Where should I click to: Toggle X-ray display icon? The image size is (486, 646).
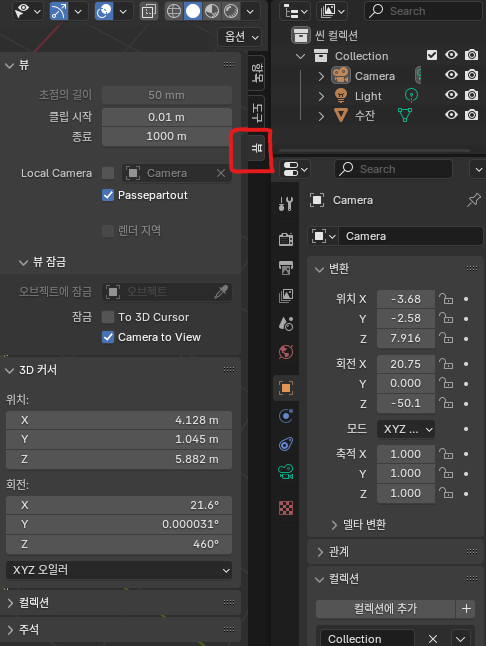(x=148, y=12)
